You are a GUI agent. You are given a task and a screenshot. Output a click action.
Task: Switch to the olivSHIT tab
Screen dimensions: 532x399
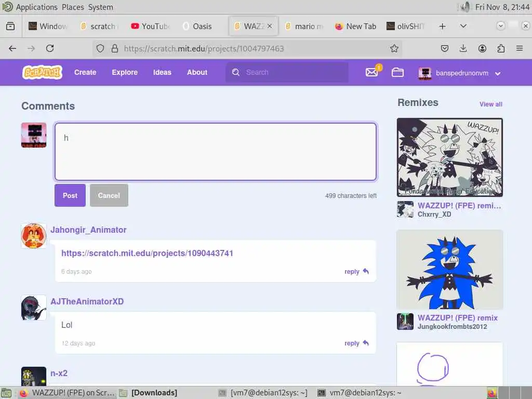(x=406, y=26)
